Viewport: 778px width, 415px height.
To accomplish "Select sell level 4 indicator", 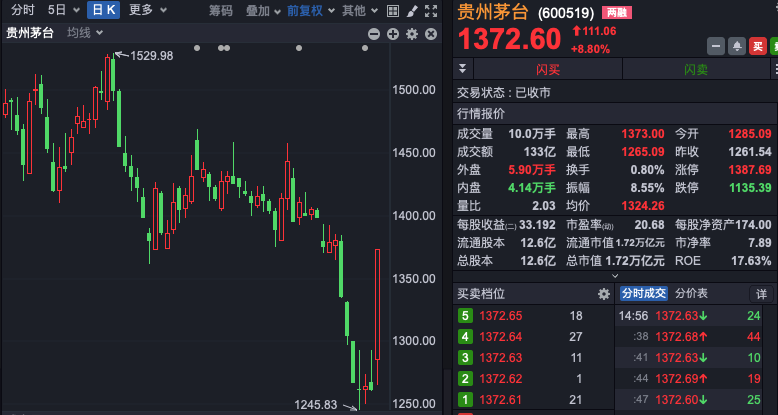I will tap(465, 337).
